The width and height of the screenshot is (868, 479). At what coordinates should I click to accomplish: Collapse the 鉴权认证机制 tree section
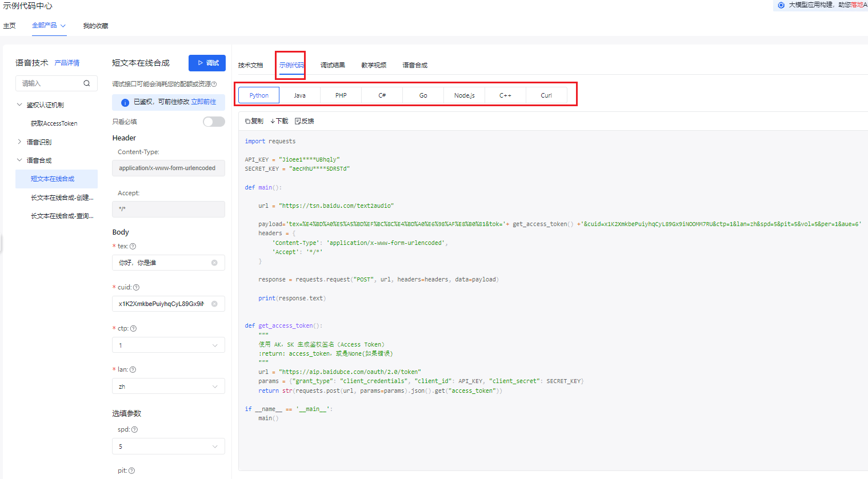point(19,105)
